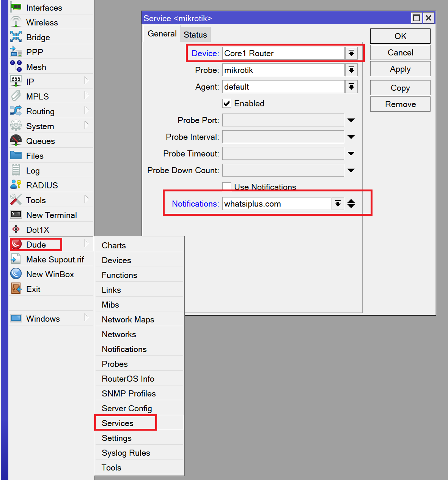Switch to the Status tab
This screenshot has height=480, width=448.
coord(195,35)
